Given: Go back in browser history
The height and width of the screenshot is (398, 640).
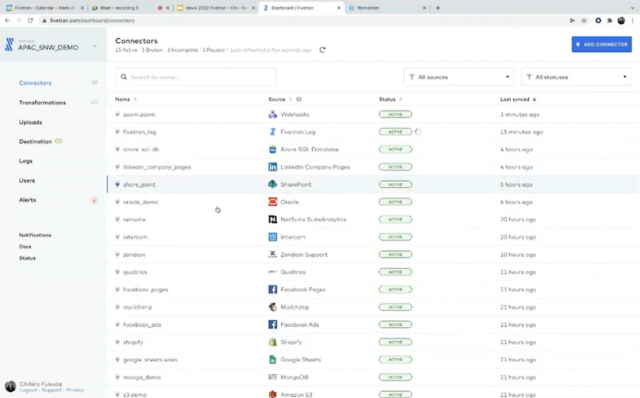Looking at the screenshot, I should [x=7, y=20].
